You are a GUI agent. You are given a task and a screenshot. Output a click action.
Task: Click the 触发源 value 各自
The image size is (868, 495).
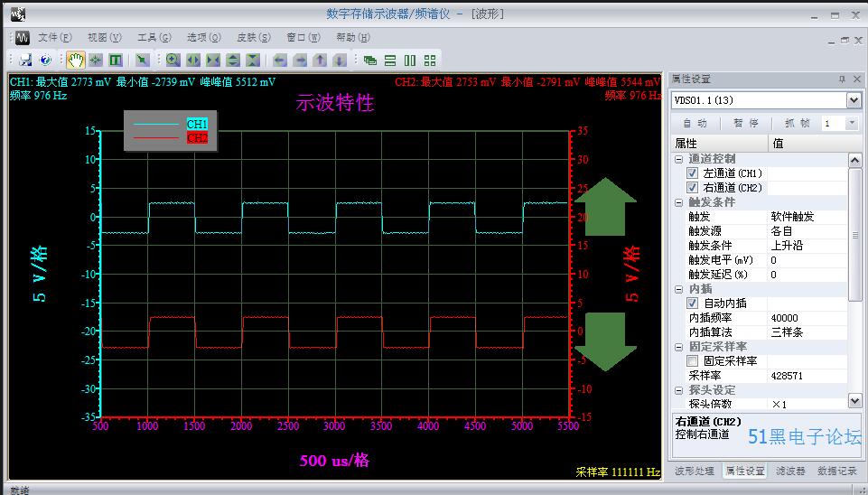tap(781, 231)
